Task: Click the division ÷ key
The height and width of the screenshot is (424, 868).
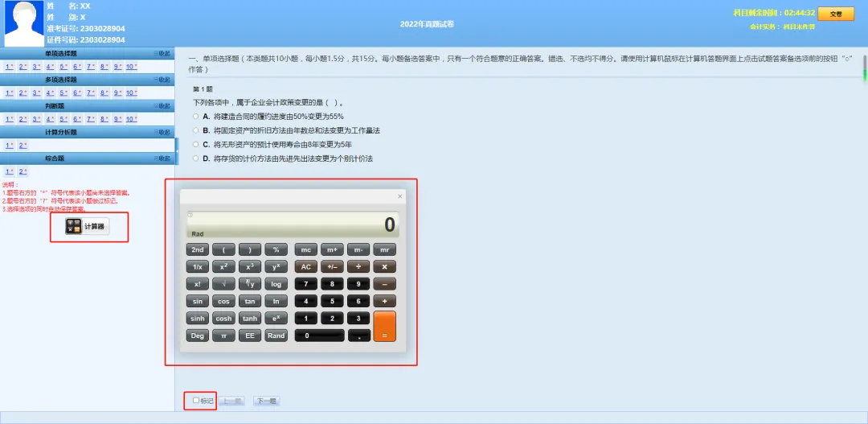Action: click(x=358, y=266)
